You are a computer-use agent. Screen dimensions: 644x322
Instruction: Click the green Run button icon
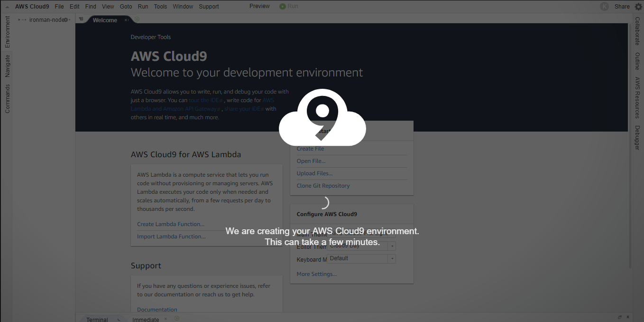tap(283, 6)
